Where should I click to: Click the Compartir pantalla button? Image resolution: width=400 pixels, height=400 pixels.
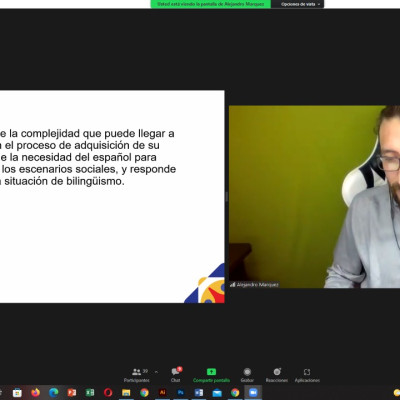point(211,375)
